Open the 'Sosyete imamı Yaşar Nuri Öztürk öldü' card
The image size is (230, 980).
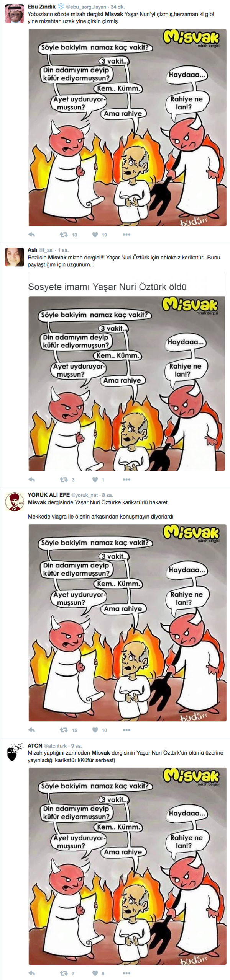tap(127, 372)
